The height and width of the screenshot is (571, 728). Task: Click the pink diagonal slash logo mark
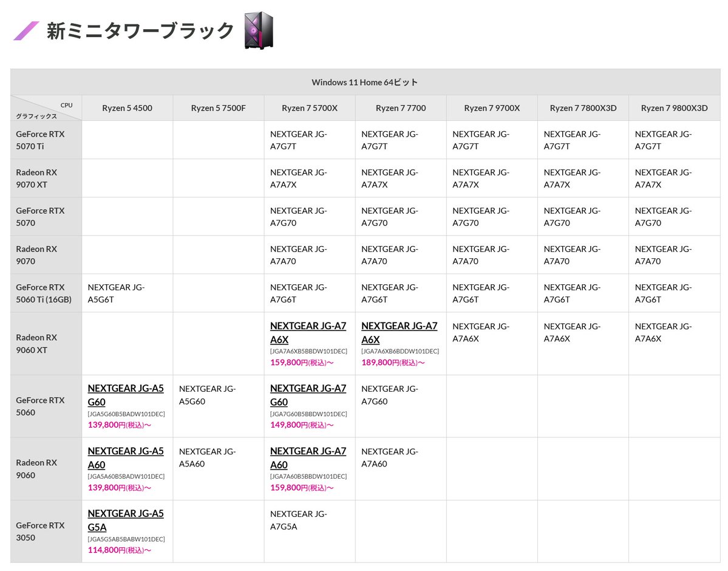26,29
